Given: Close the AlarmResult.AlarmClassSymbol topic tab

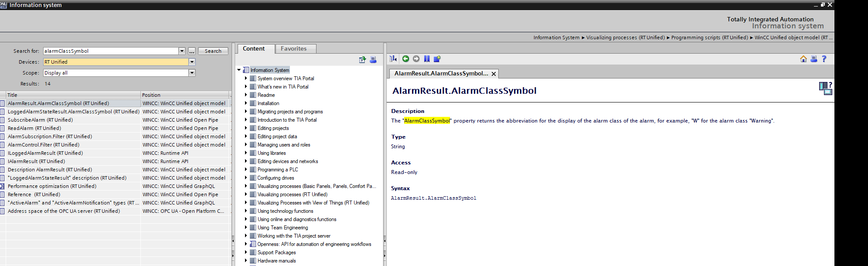Looking at the screenshot, I should pos(494,74).
